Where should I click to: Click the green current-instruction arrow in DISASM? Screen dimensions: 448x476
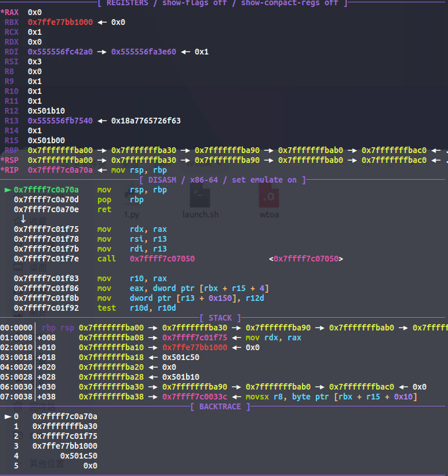point(8,190)
